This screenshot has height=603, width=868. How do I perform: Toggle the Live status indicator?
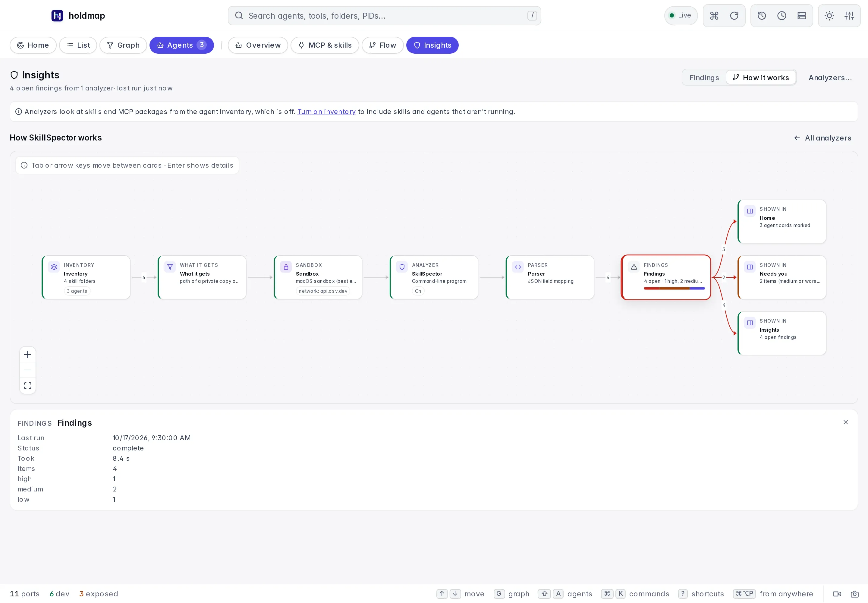pyautogui.click(x=681, y=15)
